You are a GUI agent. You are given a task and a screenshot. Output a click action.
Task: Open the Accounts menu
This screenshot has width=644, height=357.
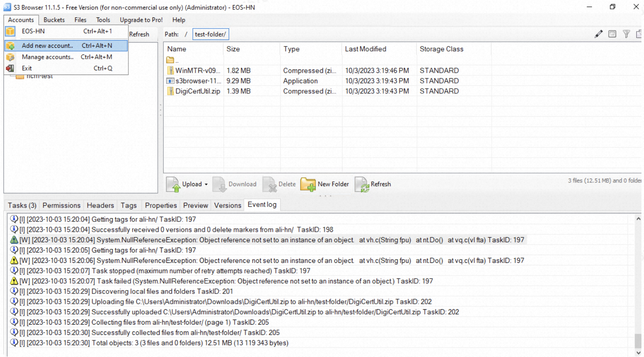point(21,20)
